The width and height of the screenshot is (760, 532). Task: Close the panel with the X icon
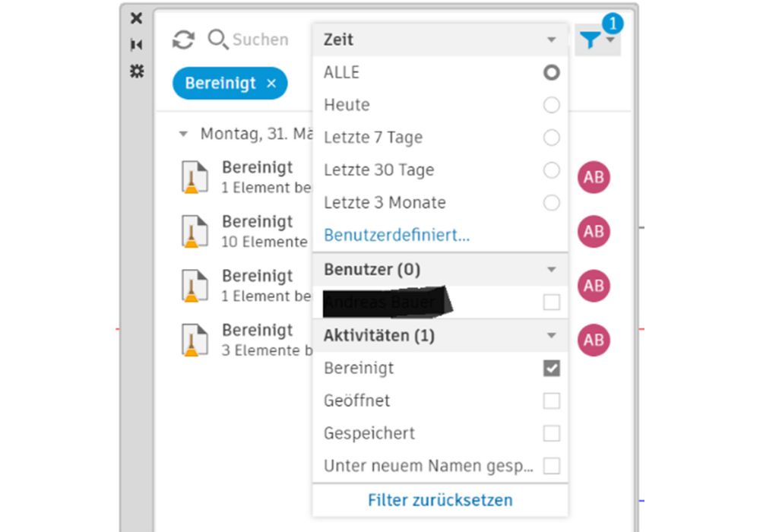point(136,18)
